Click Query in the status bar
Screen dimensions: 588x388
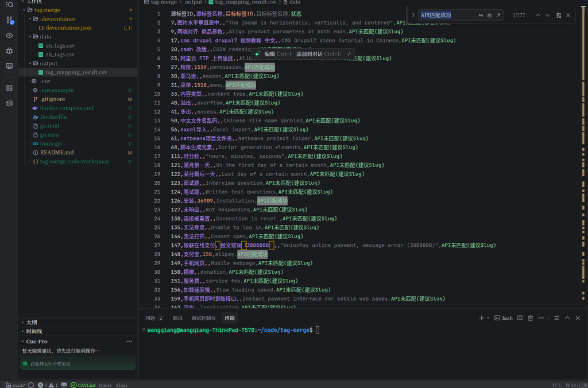click(x=106, y=385)
